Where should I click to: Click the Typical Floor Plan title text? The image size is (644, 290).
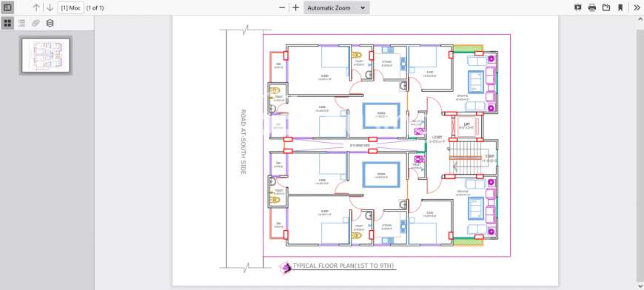343,266
